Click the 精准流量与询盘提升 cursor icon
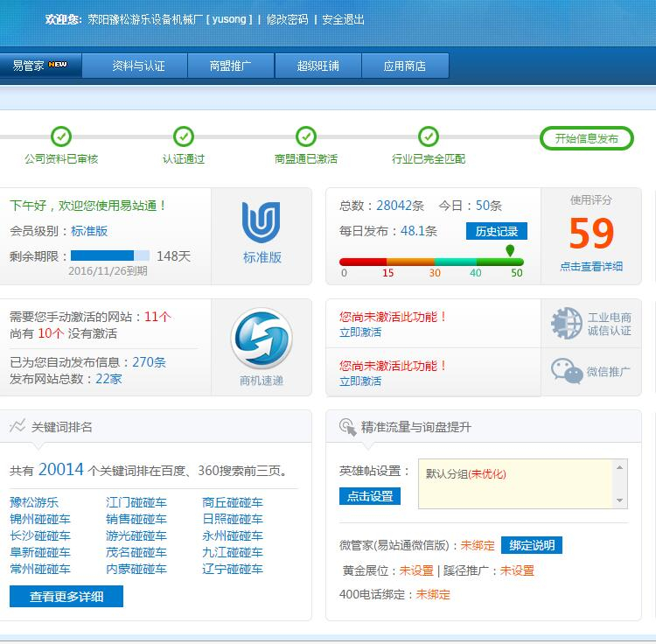 pos(347,427)
